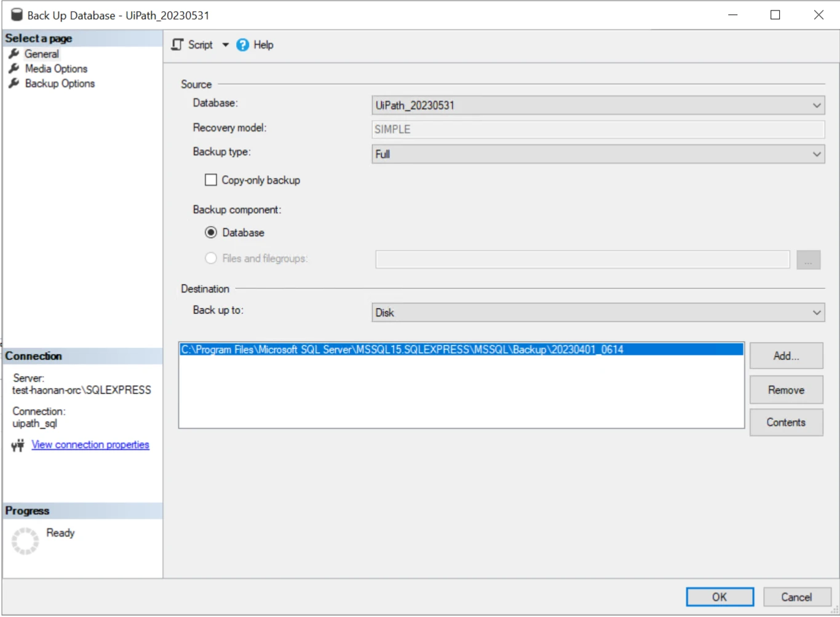Image resolution: width=840 pixels, height=617 pixels.
Task: Click the wrench icon beside Backup Options
Action: coord(14,84)
